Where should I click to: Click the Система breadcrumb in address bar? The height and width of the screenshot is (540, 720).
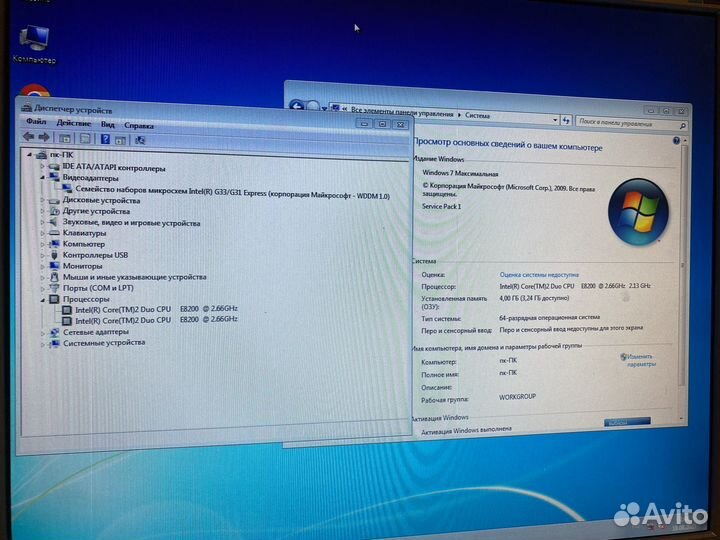click(x=477, y=115)
